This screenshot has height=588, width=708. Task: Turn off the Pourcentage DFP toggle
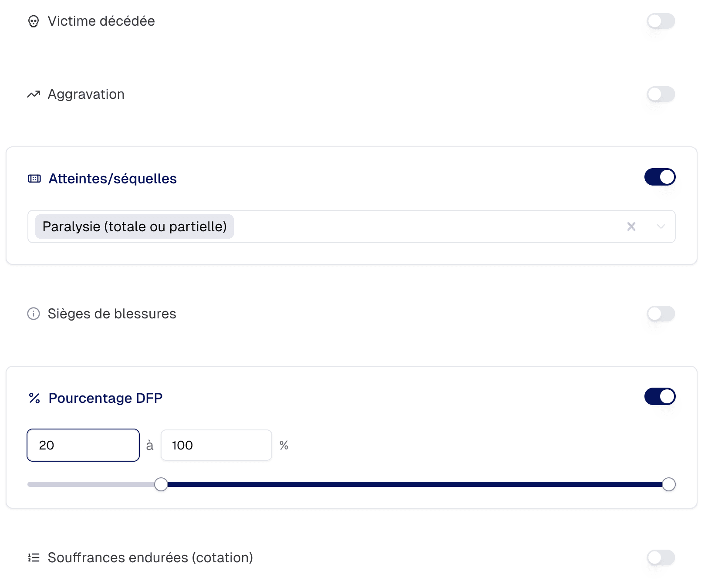pyautogui.click(x=660, y=396)
